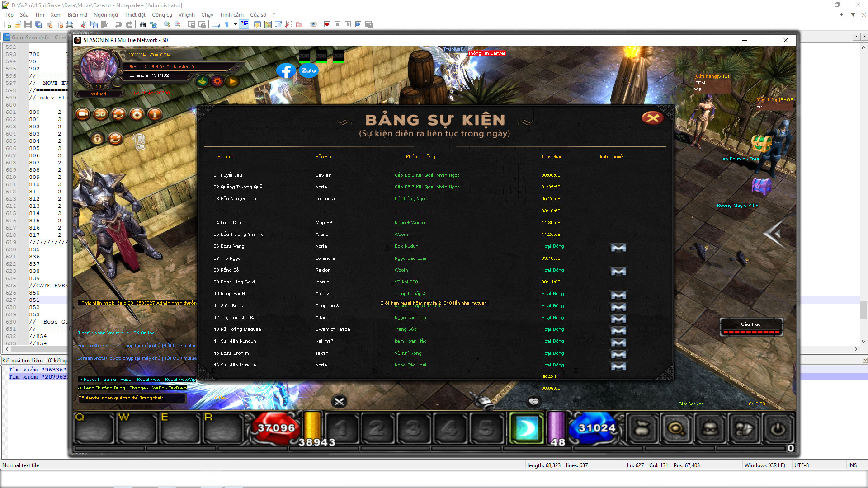The image size is (868, 488).
Task: Click the New file icon in Notepad++ toolbar
Action: click(x=8, y=24)
